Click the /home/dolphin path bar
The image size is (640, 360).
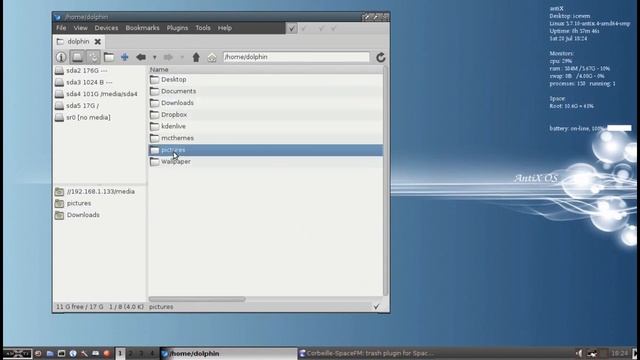point(296,57)
